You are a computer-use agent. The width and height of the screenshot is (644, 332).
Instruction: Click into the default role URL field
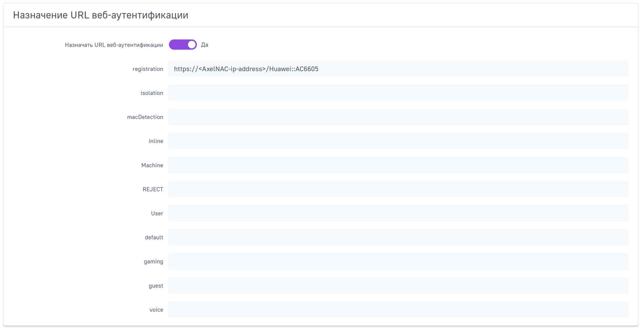[398, 237]
